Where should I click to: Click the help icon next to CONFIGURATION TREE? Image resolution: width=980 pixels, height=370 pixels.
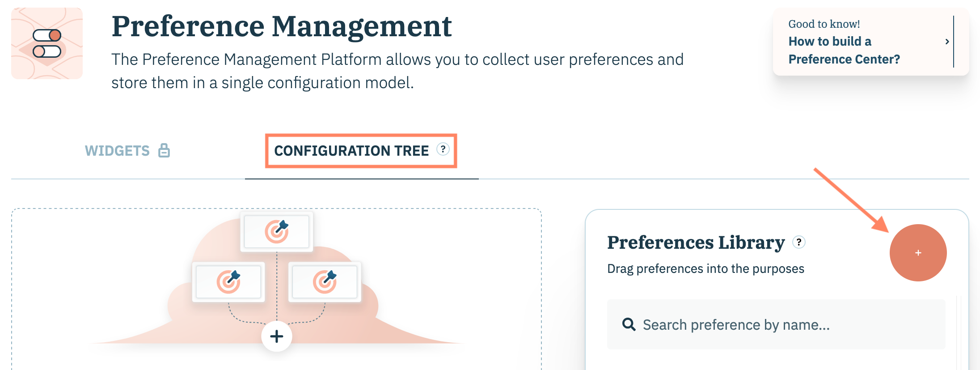pyautogui.click(x=443, y=149)
